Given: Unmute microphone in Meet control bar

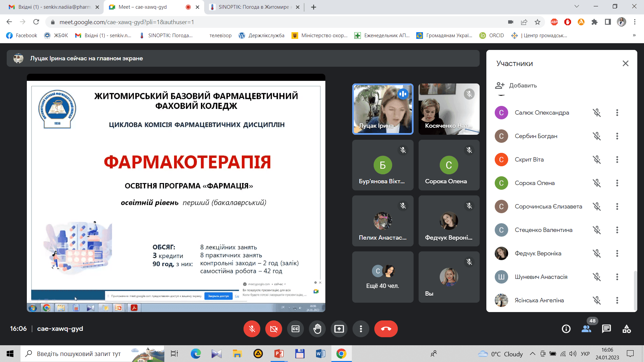Looking at the screenshot, I should tap(252, 329).
